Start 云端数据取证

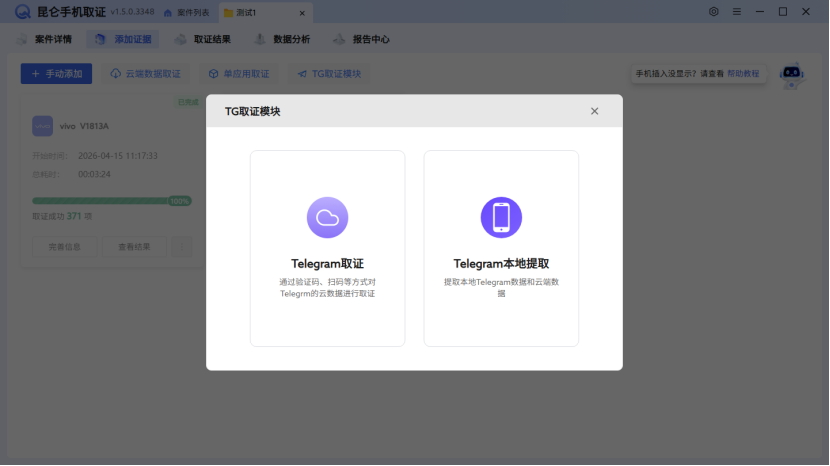146,74
